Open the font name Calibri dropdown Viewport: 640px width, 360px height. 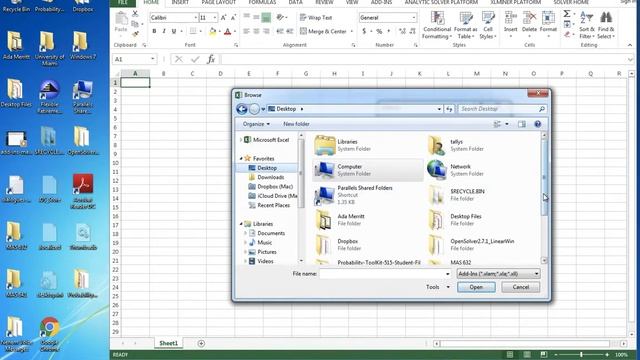[195, 18]
